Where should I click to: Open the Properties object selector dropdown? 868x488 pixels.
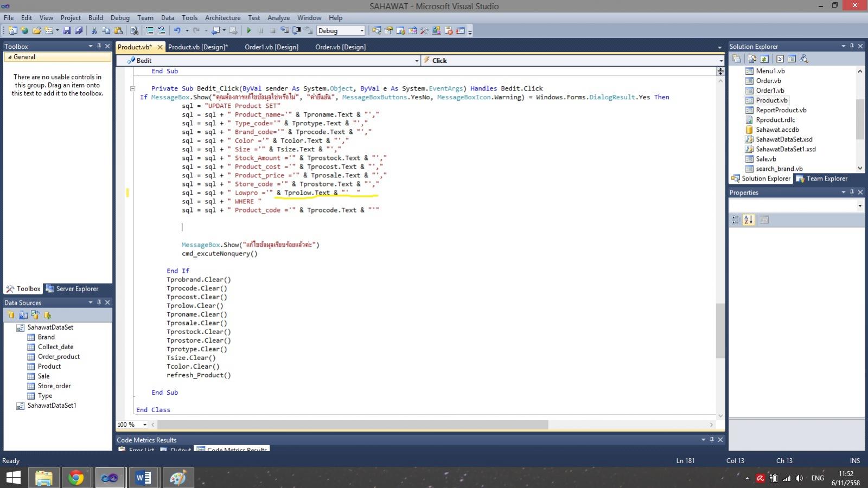(x=860, y=206)
